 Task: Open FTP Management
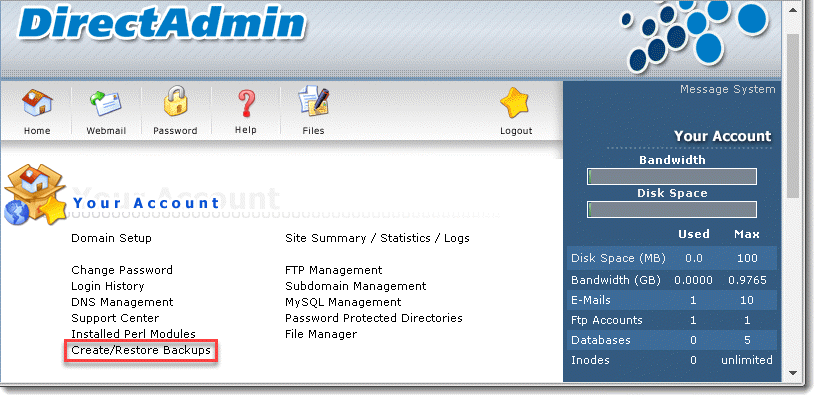pyautogui.click(x=334, y=270)
